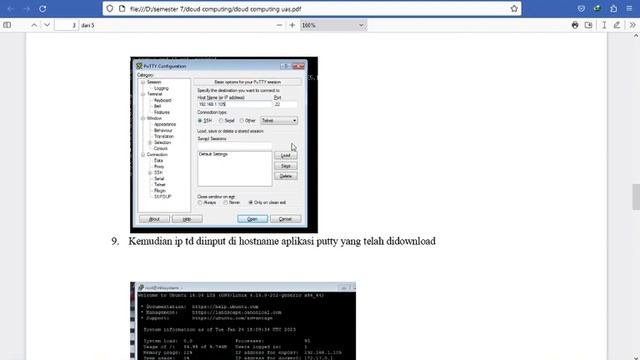This screenshot has width=640, height=360.
Task: Click the Host Name field in PuTTY
Action: tap(235, 104)
